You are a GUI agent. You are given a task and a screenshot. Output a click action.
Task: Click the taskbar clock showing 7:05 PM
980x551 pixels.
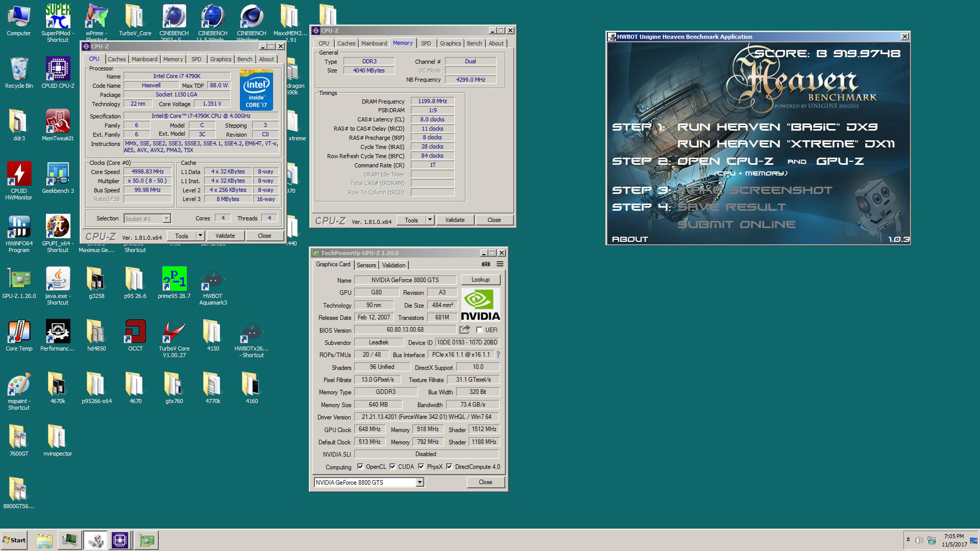tap(954, 540)
